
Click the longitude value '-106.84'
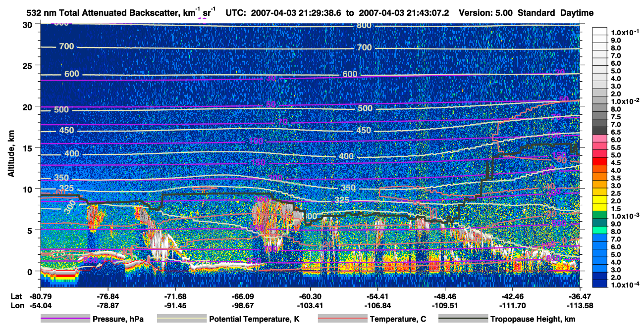(x=378, y=305)
